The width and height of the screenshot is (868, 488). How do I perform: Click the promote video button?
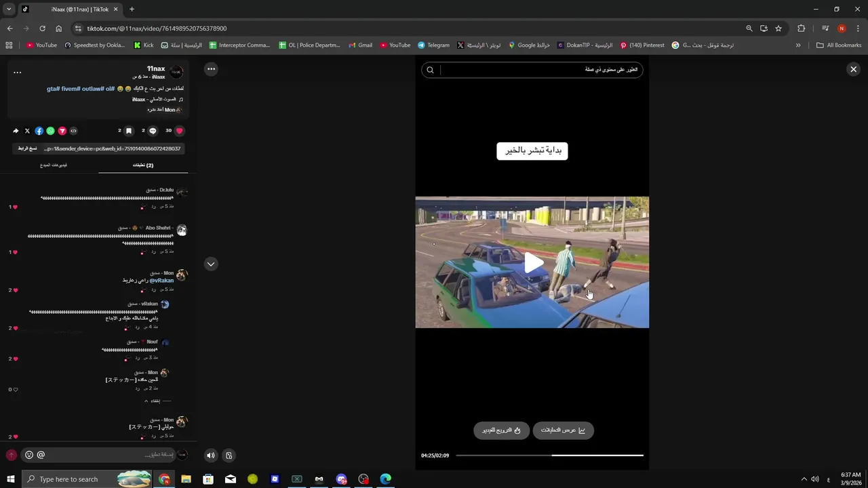[x=501, y=430]
